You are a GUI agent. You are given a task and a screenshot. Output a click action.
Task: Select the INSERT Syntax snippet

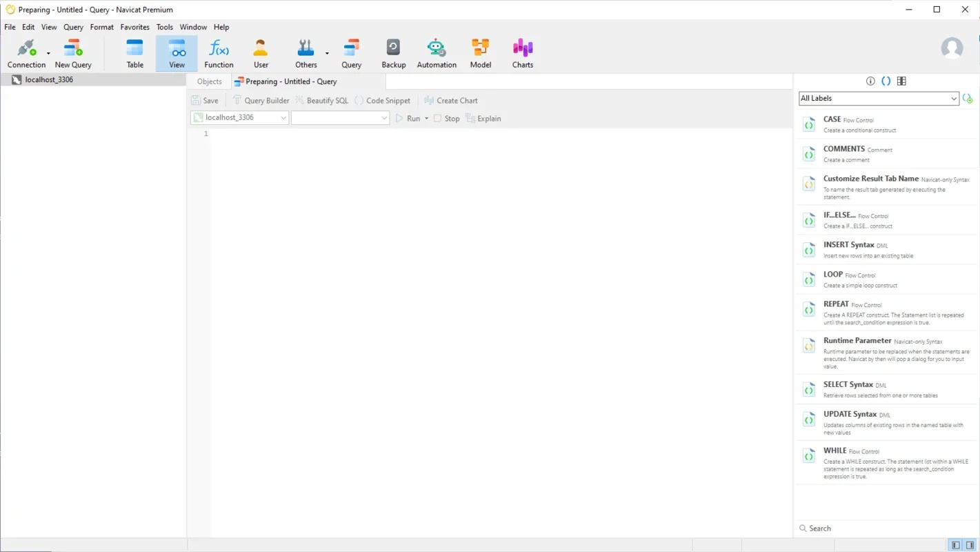[x=888, y=250]
